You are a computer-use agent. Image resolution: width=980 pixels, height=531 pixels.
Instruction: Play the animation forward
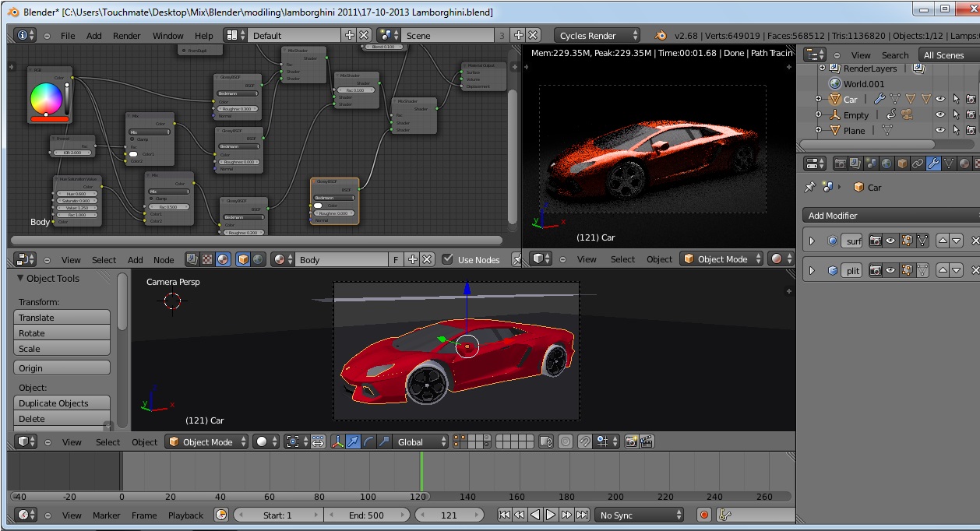pos(551,515)
